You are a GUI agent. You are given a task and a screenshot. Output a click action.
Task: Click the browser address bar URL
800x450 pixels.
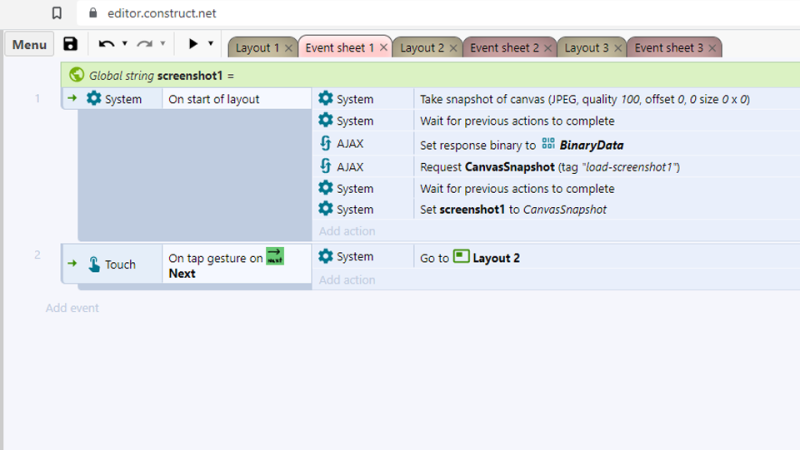tap(162, 13)
